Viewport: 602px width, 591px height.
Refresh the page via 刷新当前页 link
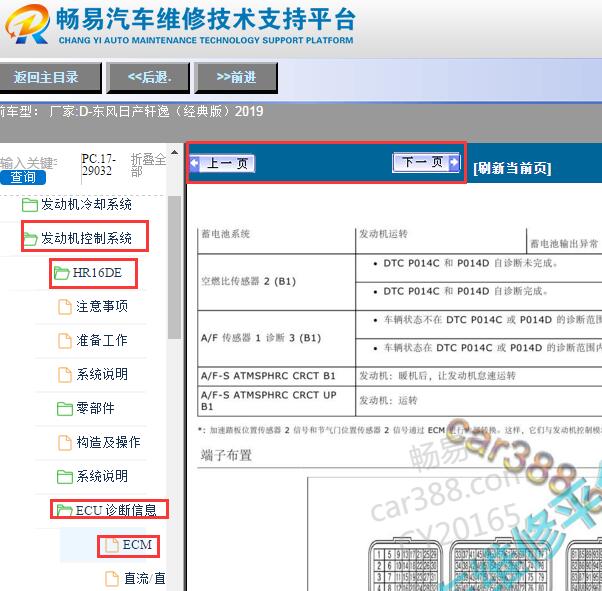513,168
